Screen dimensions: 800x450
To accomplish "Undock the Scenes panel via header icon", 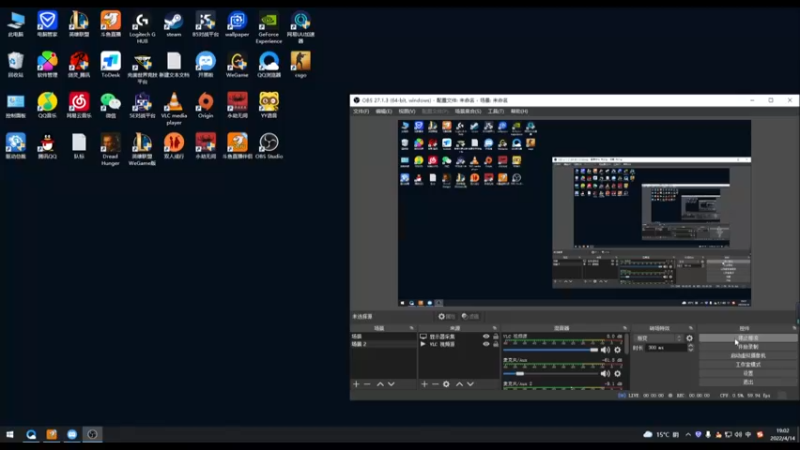I will [412, 328].
